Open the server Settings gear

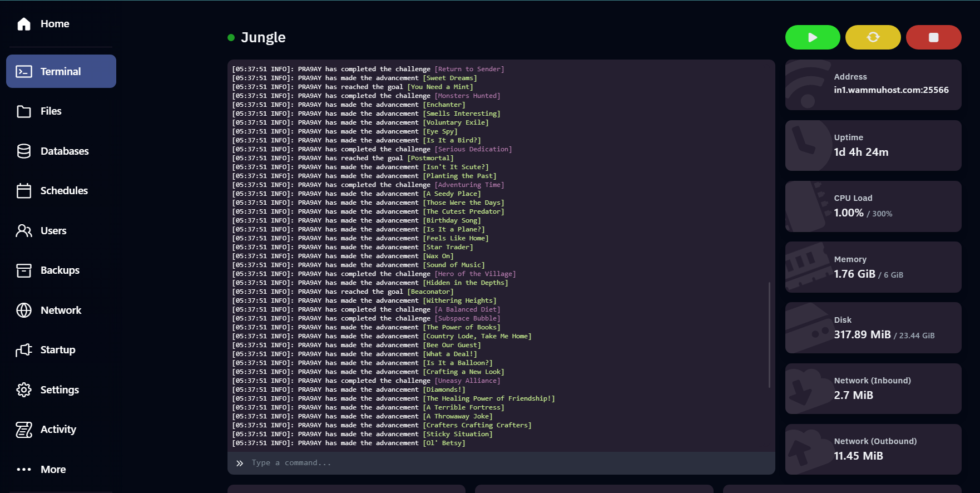(24, 390)
